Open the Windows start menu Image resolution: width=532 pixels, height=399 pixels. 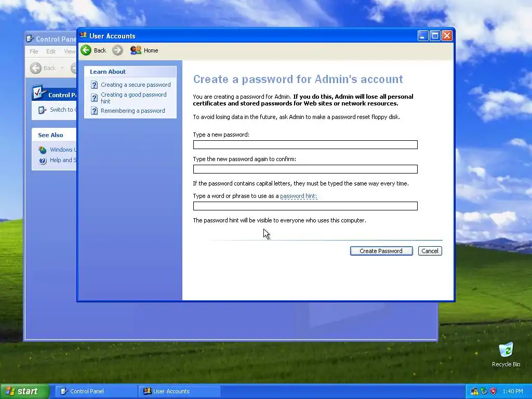[24, 391]
